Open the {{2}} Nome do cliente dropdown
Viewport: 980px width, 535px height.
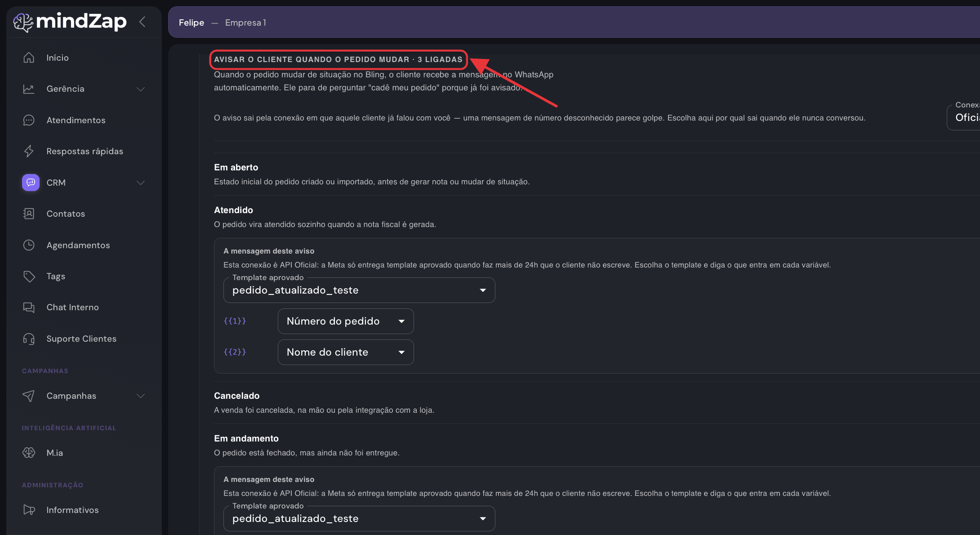[x=346, y=352]
